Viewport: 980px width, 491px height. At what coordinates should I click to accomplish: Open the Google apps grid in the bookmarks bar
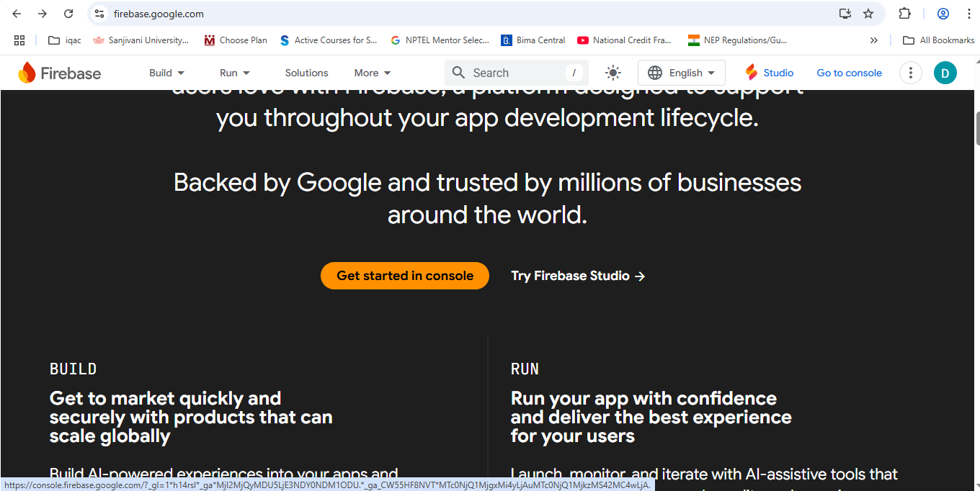pyautogui.click(x=19, y=40)
